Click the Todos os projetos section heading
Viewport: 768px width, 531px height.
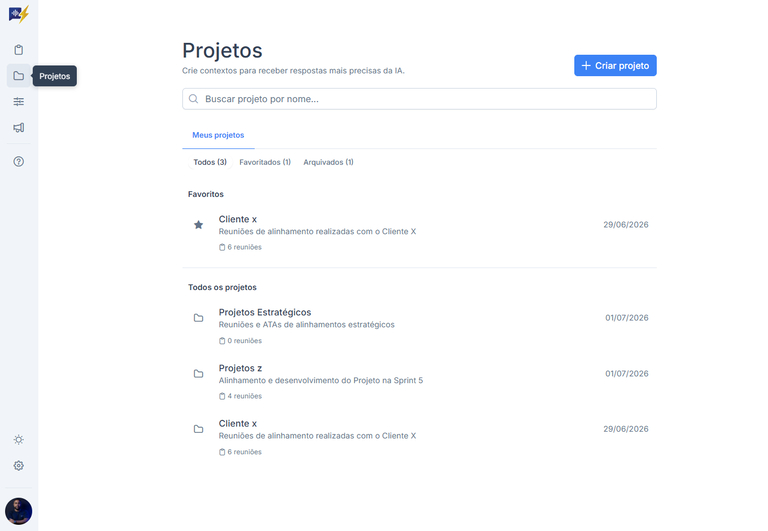[222, 288]
